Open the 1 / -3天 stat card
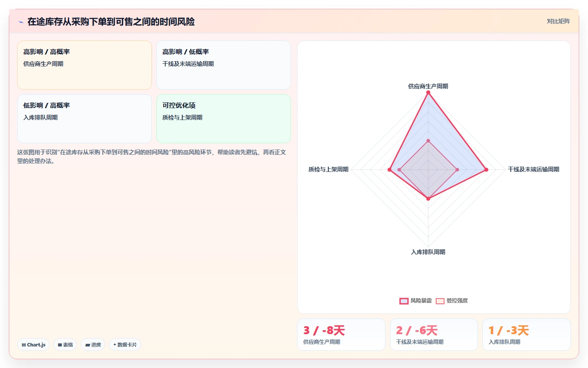Screen dimensions: 588x368 pos(526,335)
